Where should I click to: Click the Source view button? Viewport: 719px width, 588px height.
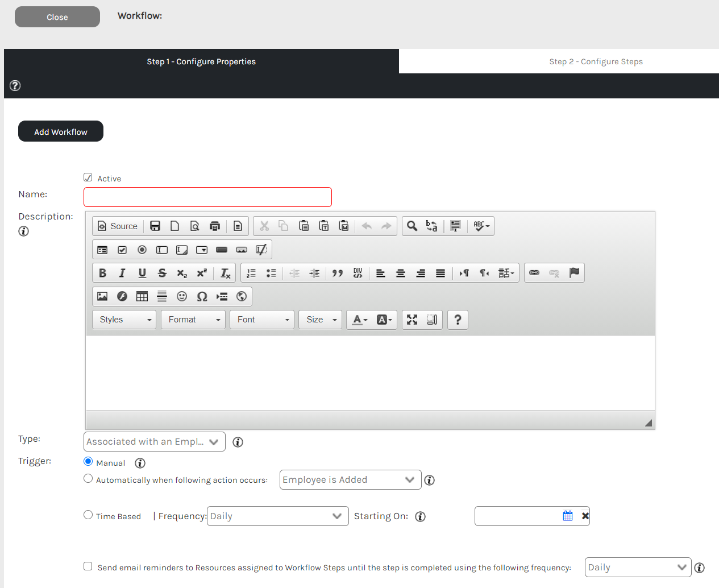118,226
